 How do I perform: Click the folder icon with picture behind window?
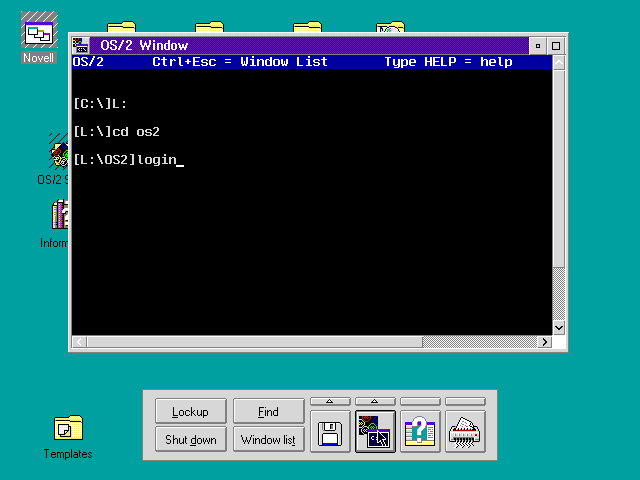point(390,27)
